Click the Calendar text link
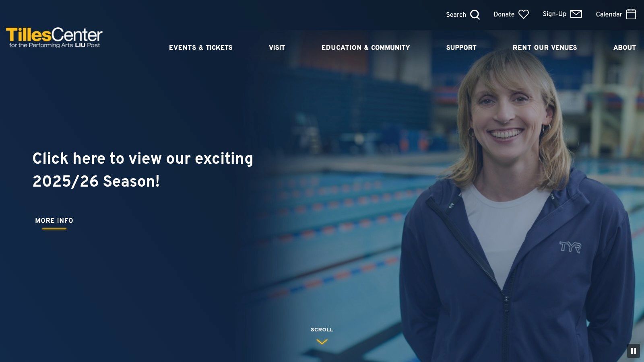 click(609, 14)
